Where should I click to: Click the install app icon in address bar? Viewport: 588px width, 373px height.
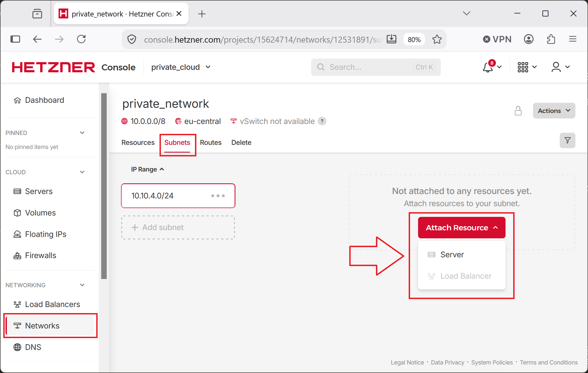pos(391,39)
